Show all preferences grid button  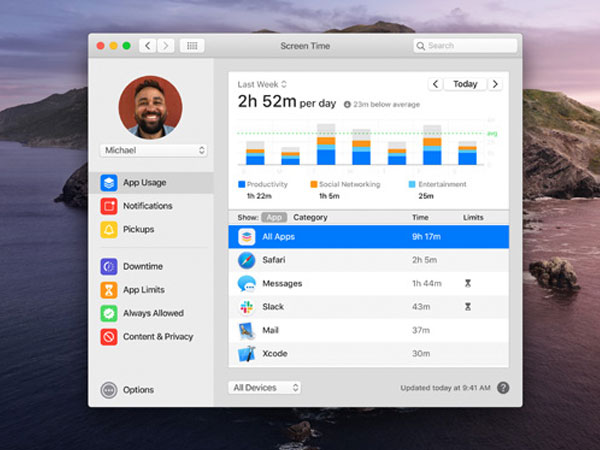pos(192,46)
